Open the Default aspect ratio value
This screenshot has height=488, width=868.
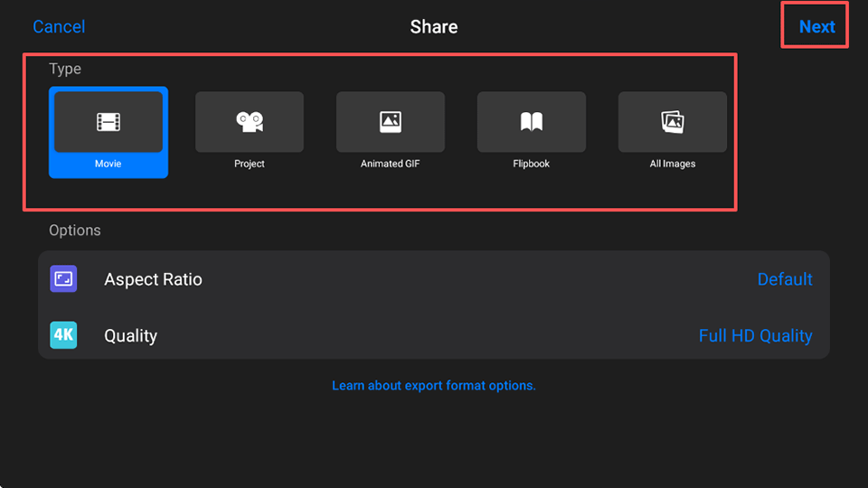coord(784,279)
